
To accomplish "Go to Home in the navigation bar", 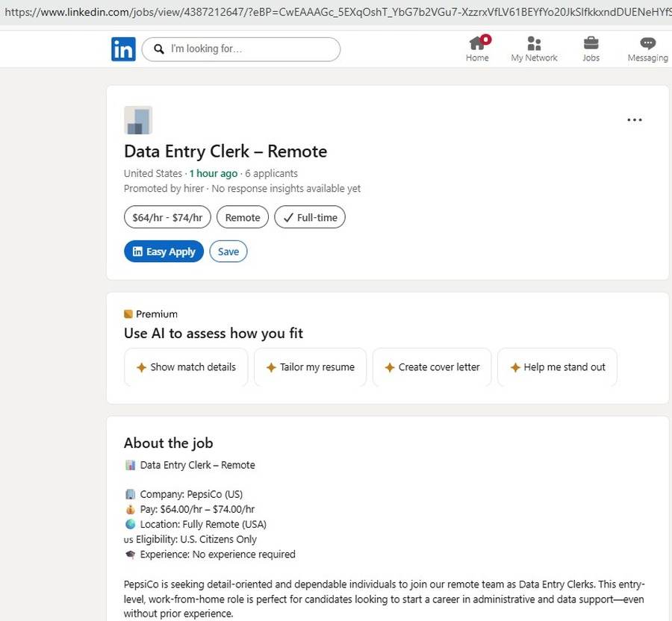I will tap(477, 49).
